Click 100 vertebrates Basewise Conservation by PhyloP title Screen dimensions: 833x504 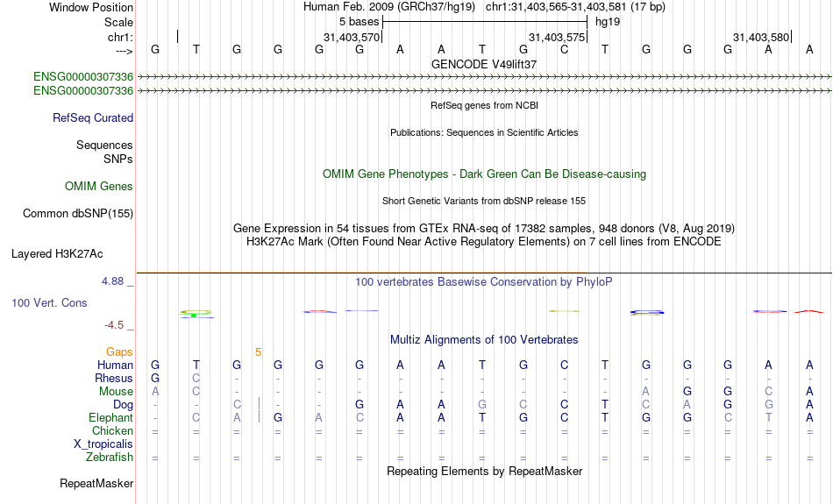(484, 281)
